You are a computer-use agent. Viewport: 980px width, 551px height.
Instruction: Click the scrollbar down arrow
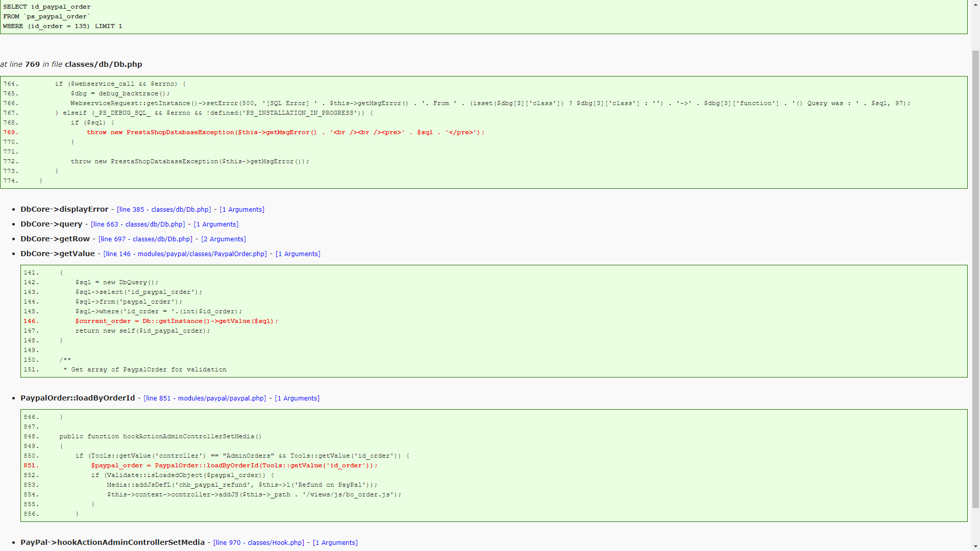click(975, 547)
